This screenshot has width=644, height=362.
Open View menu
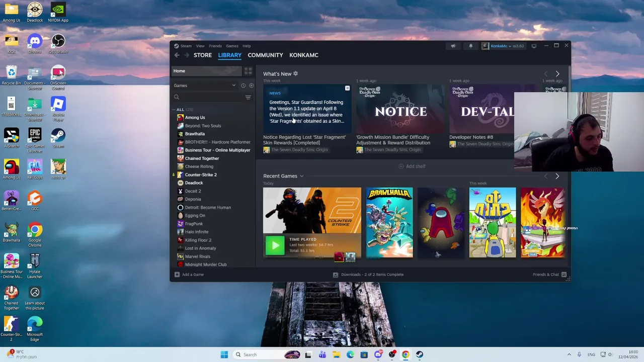tap(200, 46)
